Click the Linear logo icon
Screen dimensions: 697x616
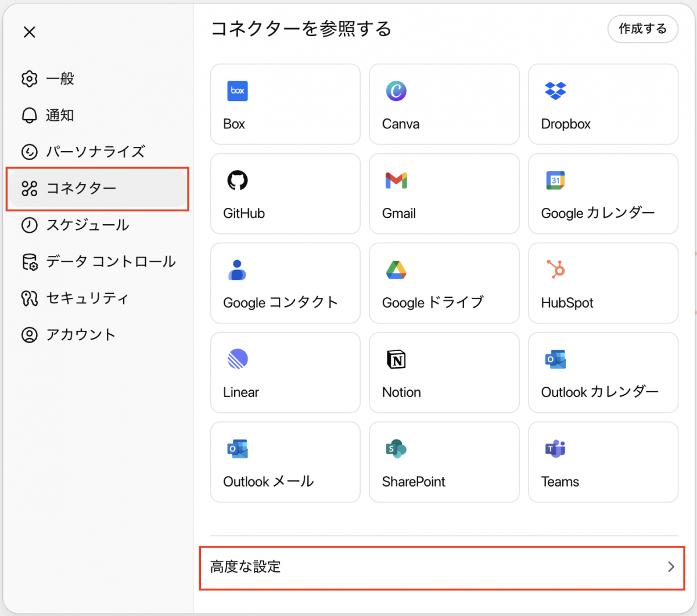point(238,359)
